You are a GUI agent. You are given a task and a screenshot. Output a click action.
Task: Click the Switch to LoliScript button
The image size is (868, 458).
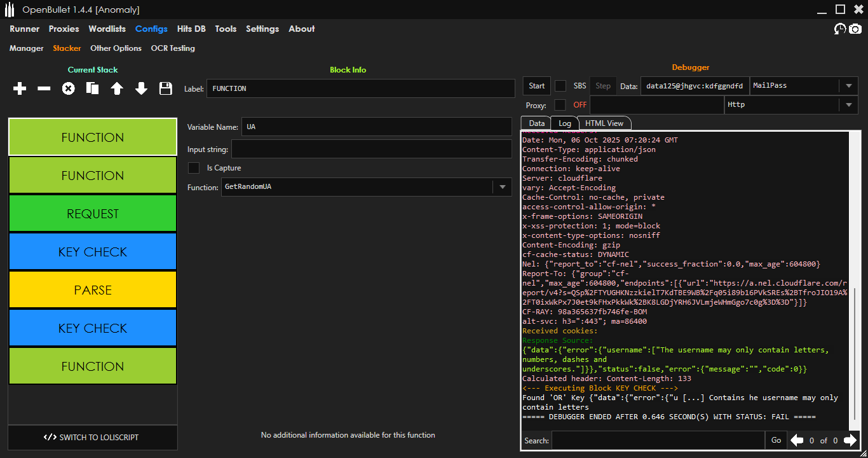click(x=93, y=438)
